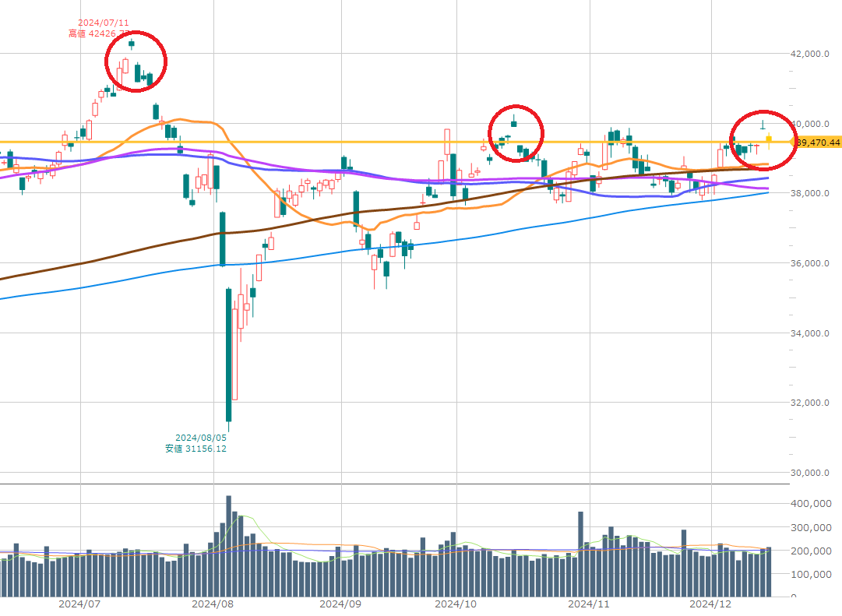This screenshot has height=616, width=842.
Task: Click the long green candlestick above the low label
Action: [x=228, y=355]
